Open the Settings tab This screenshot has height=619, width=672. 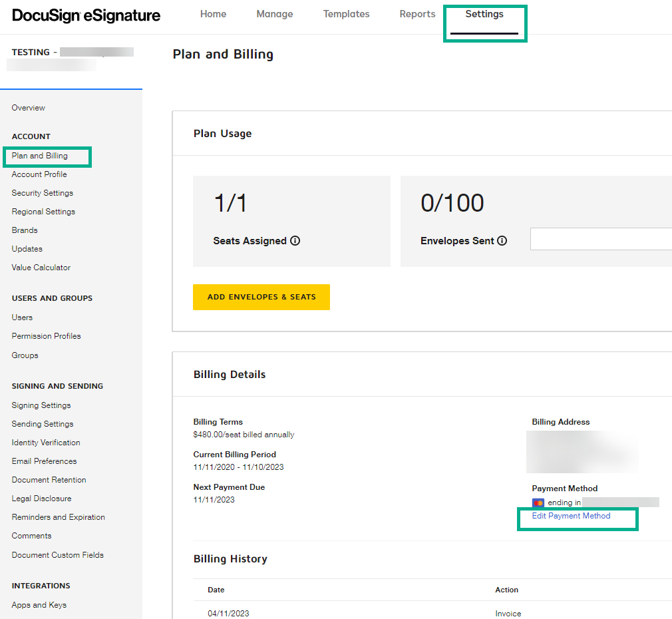[484, 14]
